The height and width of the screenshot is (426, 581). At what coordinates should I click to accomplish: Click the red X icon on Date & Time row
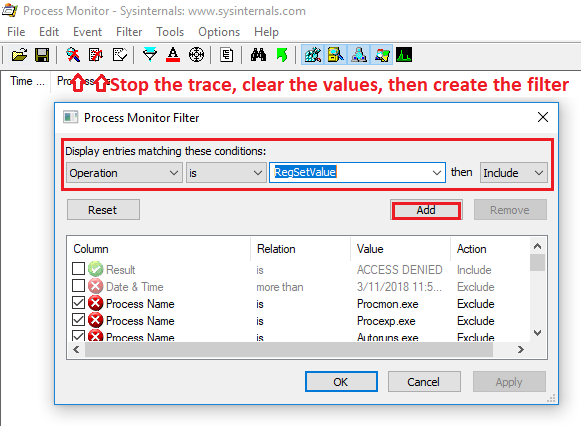tap(96, 286)
